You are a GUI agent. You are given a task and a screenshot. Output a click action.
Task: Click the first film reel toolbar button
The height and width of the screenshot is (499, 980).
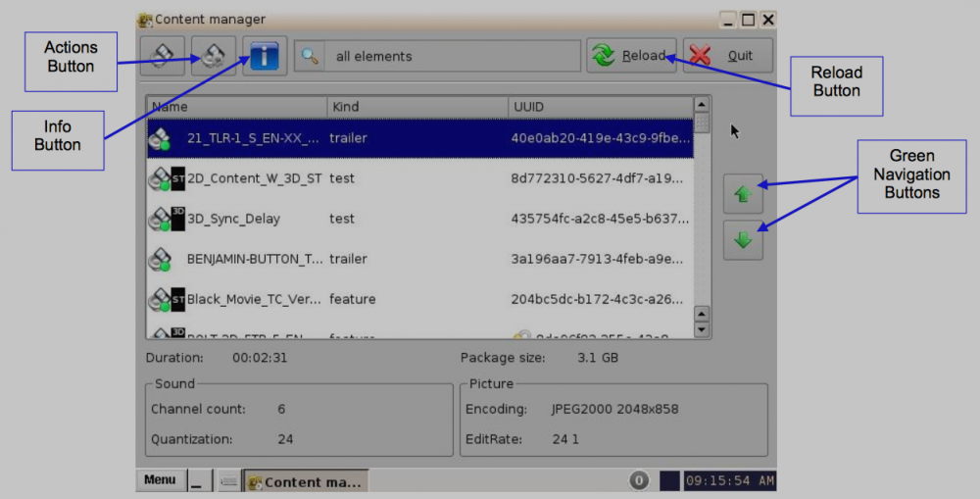163,56
